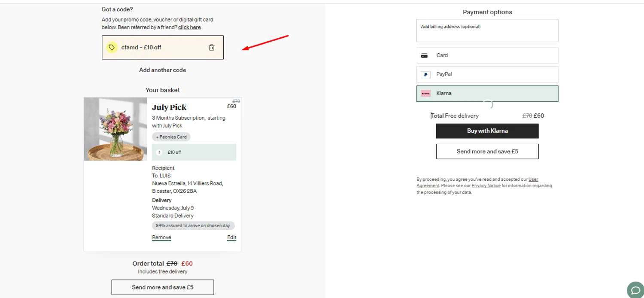Click the July Pick flower thumbnail
Viewport: 644px width, 298px height.
click(x=115, y=129)
